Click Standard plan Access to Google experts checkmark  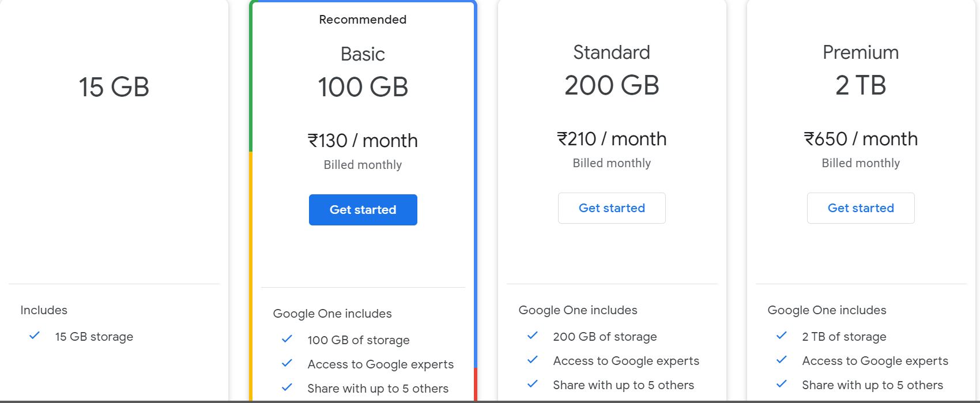click(x=533, y=360)
